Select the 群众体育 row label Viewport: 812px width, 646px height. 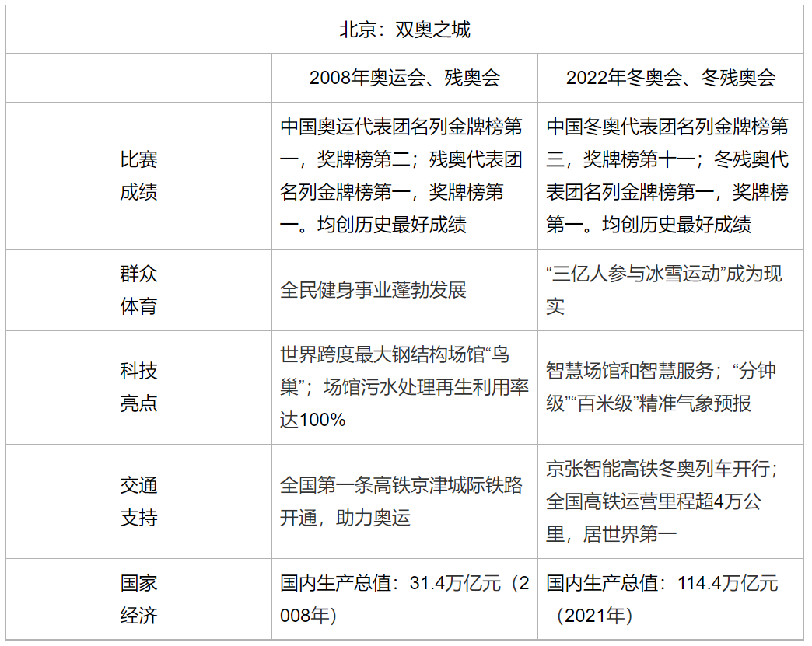click(138, 290)
